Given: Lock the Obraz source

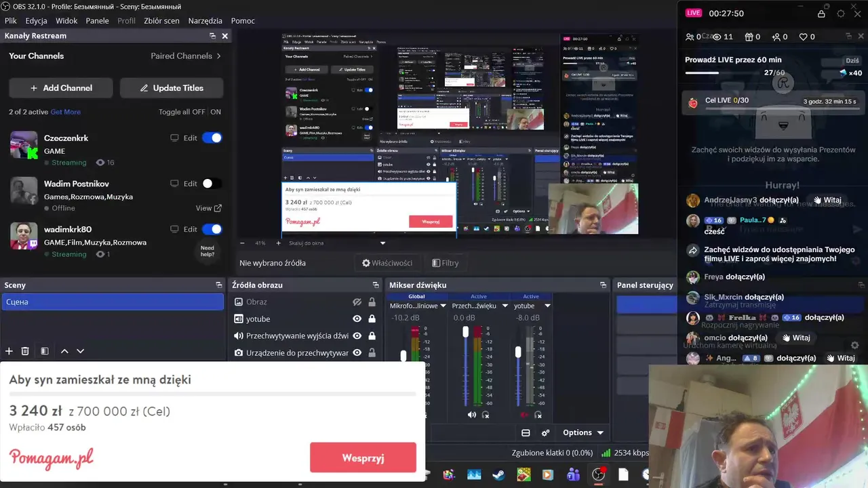Looking at the screenshot, I should [372, 302].
